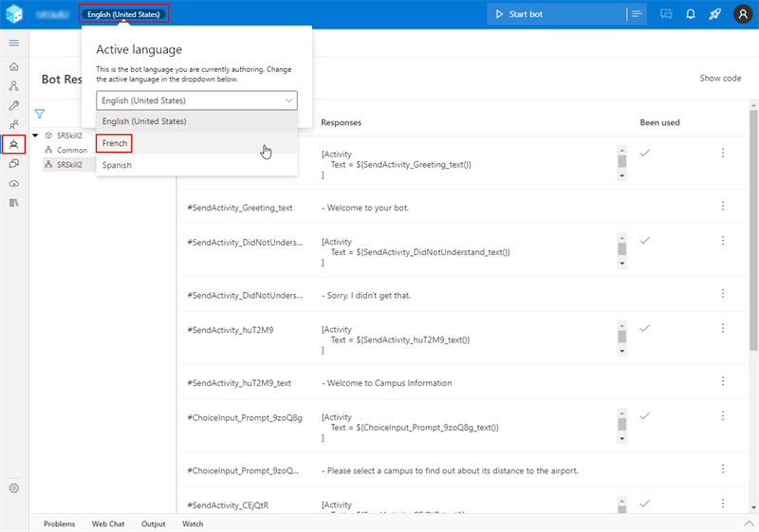Click the rocket Get Started icon

click(715, 14)
